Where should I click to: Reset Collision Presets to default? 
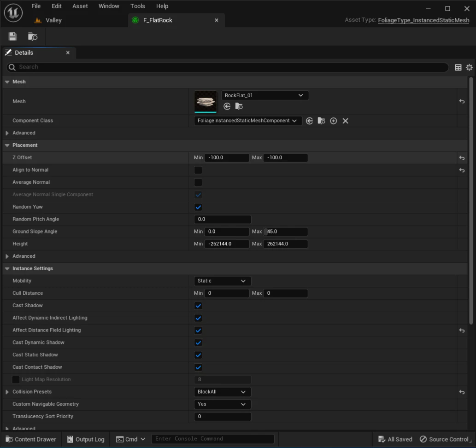pos(462,392)
